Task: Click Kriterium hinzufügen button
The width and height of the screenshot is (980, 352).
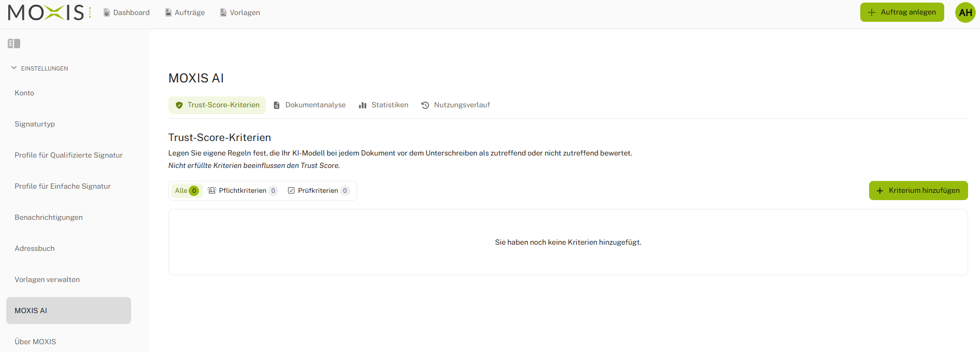Action: [918, 190]
